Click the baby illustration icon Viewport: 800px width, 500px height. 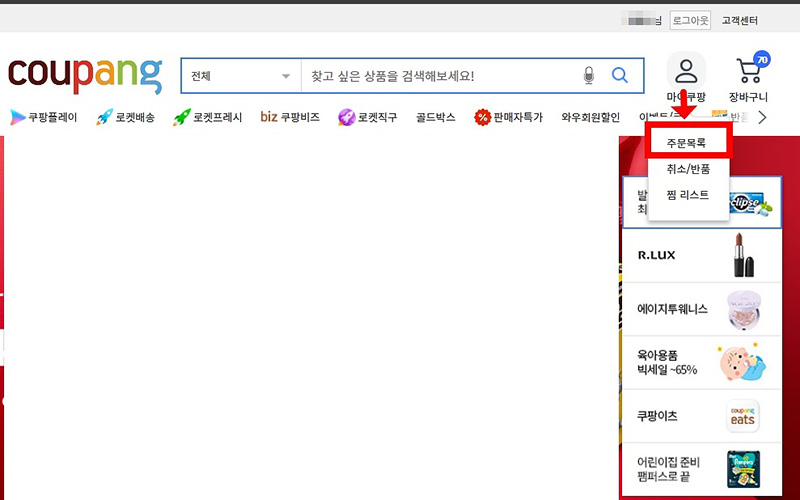coord(742,362)
